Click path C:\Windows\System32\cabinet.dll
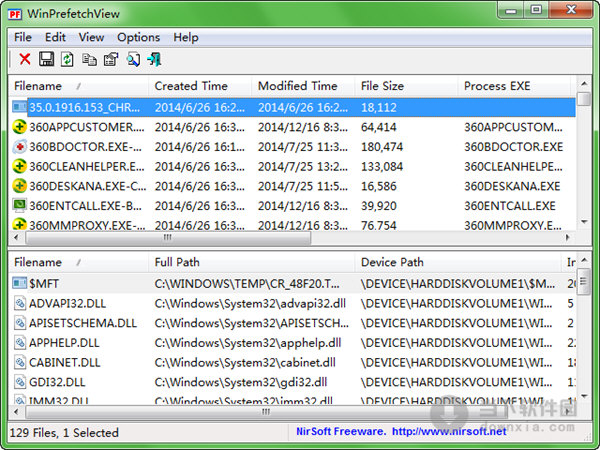Screen dimensions: 600x450 (x=245, y=363)
